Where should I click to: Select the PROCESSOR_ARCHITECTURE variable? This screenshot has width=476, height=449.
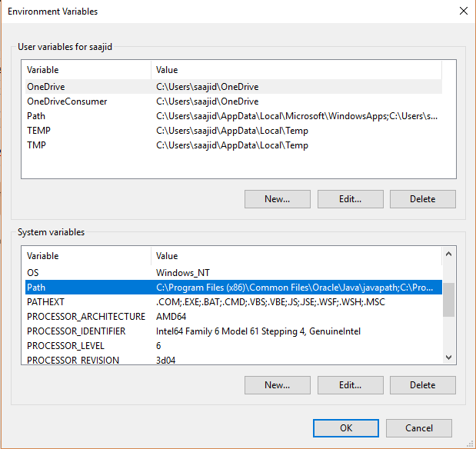tap(234, 316)
